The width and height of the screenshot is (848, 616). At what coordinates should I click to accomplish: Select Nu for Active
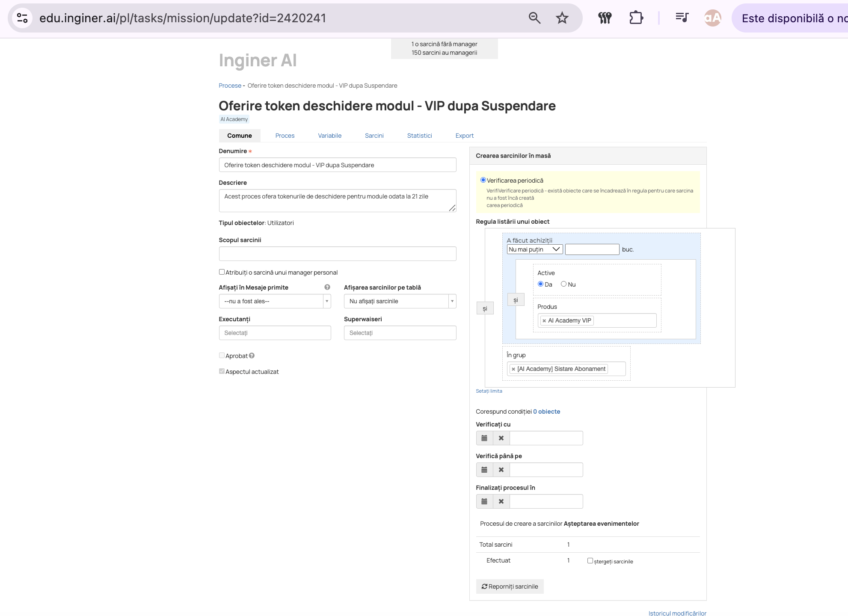click(563, 284)
